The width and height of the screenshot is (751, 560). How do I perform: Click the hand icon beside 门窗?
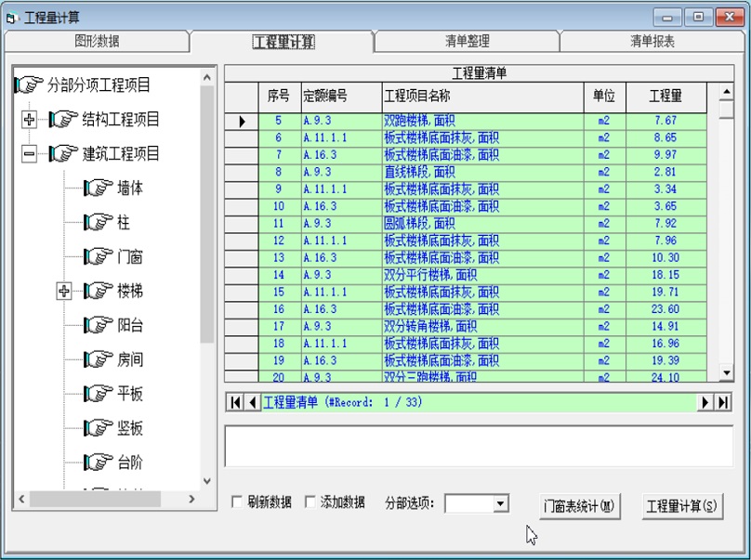[x=99, y=256]
